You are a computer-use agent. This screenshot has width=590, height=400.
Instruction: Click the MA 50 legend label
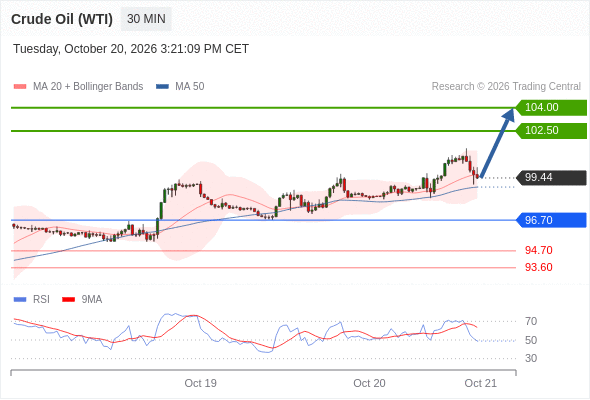pyautogui.click(x=190, y=87)
